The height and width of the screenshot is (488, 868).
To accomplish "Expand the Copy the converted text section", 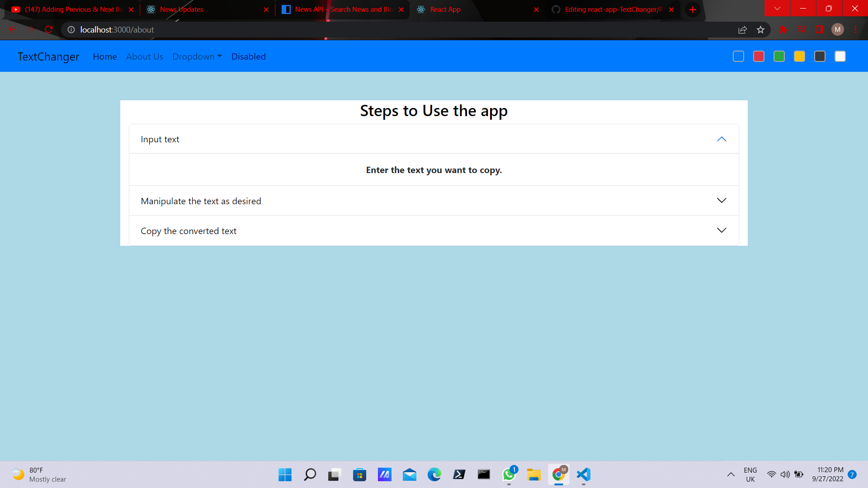I will click(x=433, y=230).
